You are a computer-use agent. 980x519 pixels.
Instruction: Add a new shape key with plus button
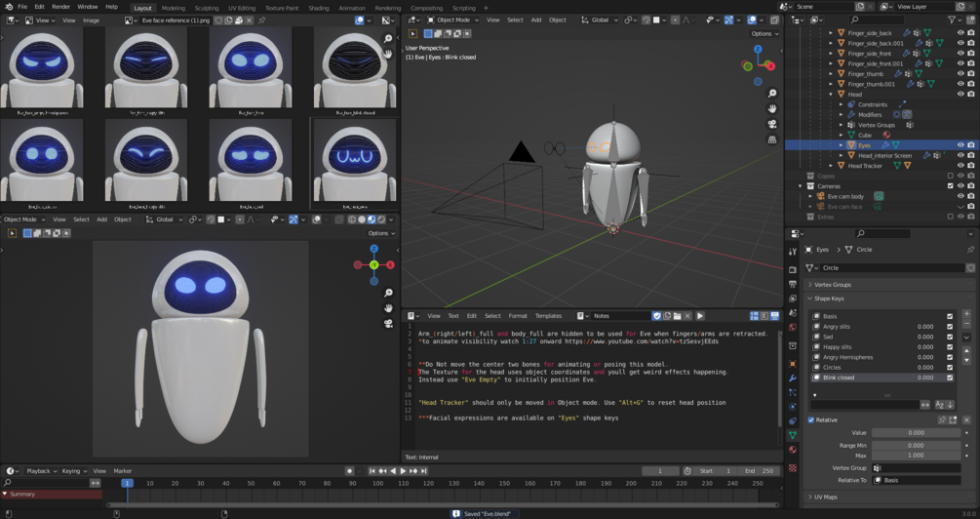(967, 314)
